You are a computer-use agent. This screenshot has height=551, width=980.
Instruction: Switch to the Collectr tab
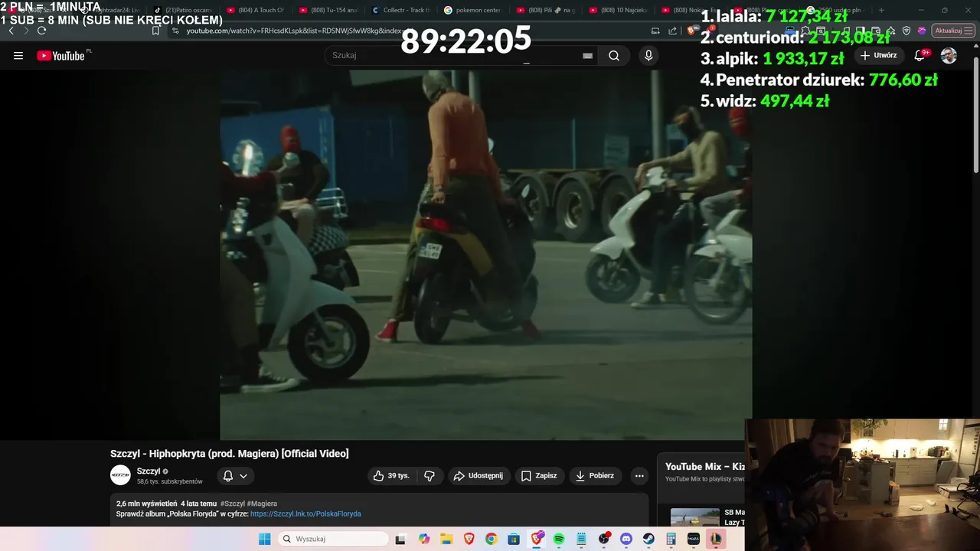coord(401,11)
